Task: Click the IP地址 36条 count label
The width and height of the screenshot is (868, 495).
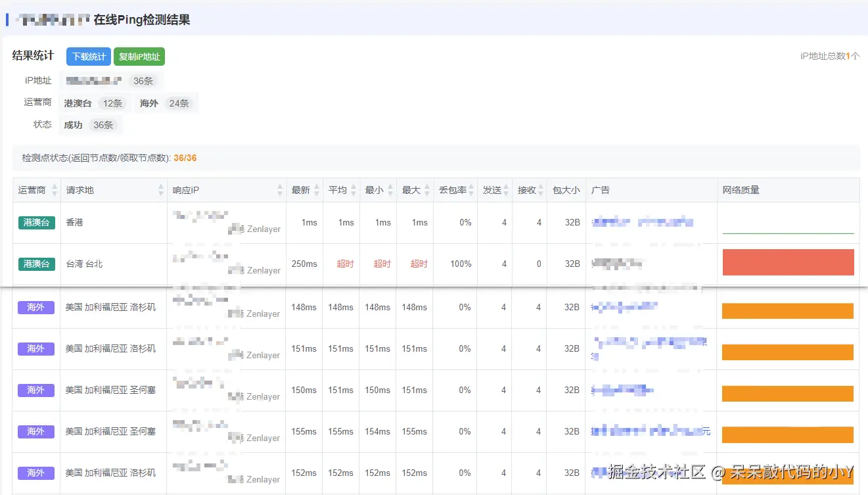Action: tap(143, 80)
